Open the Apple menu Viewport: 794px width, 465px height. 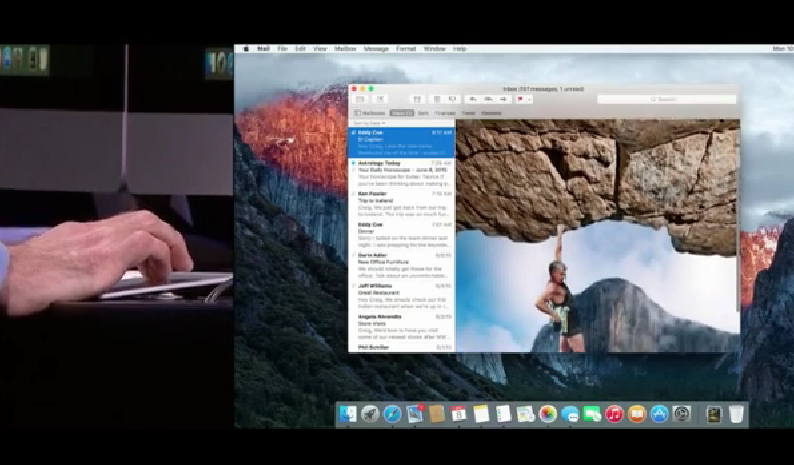pyautogui.click(x=246, y=49)
